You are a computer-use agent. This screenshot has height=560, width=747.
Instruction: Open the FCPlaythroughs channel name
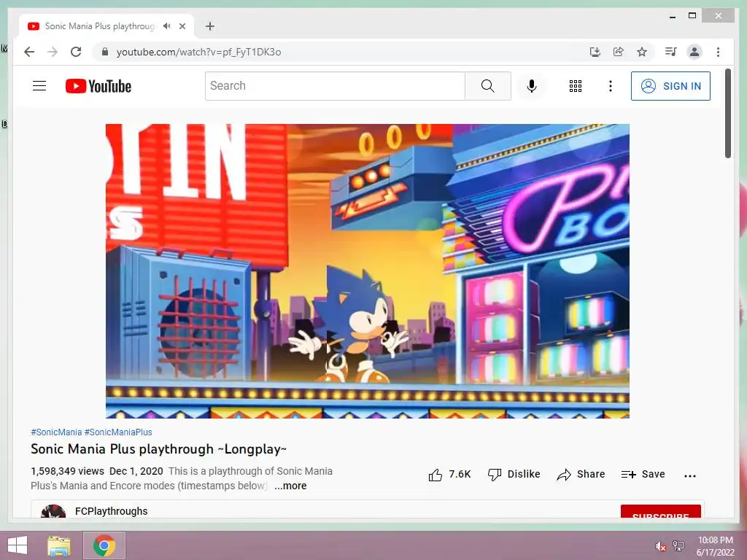click(112, 511)
